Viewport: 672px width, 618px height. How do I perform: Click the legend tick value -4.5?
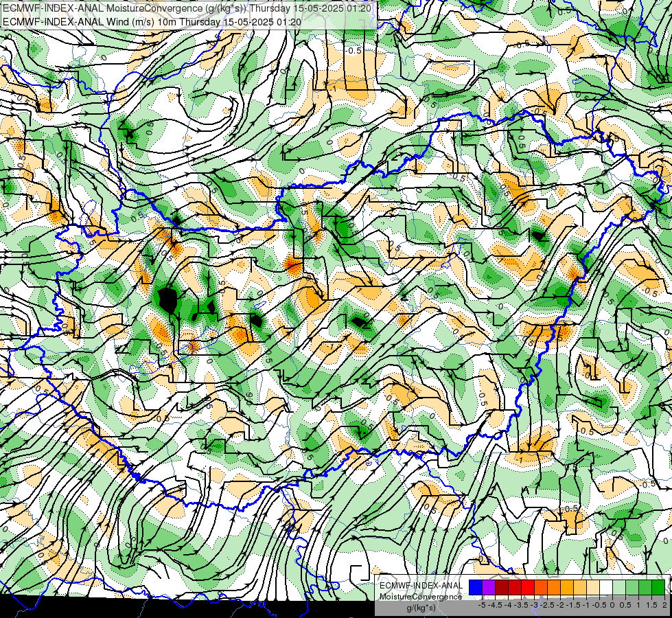[x=495, y=605]
